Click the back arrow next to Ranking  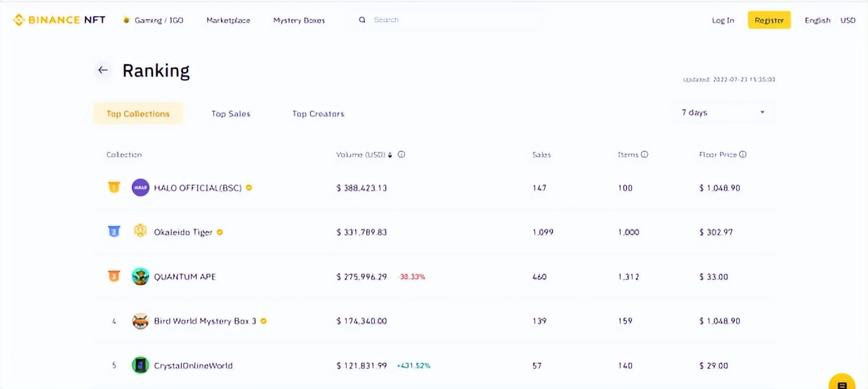103,70
